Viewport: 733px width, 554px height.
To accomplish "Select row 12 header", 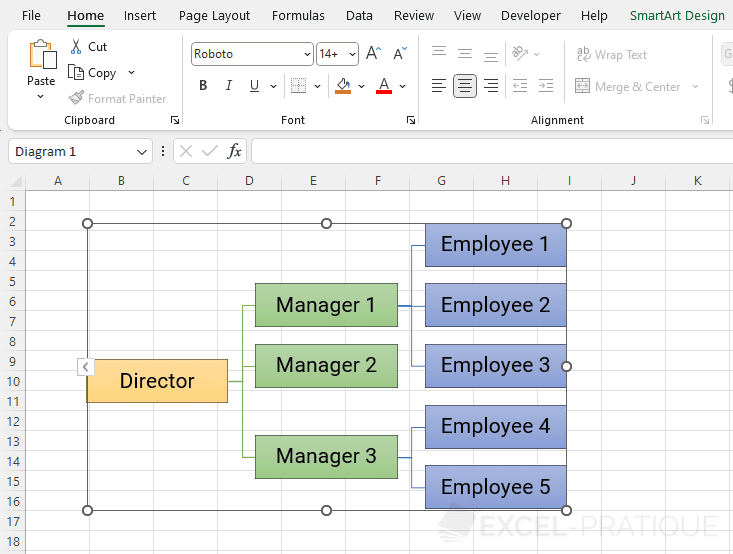I will (13, 421).
